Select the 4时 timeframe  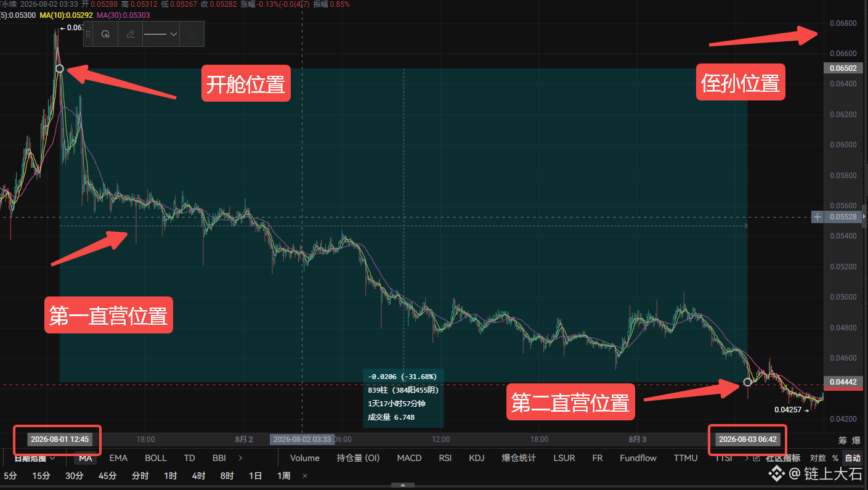click(x=198, y=476)
